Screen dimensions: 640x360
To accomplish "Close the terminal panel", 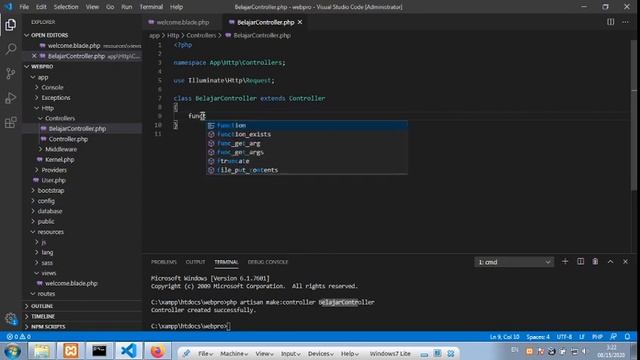I will (625, 262).
